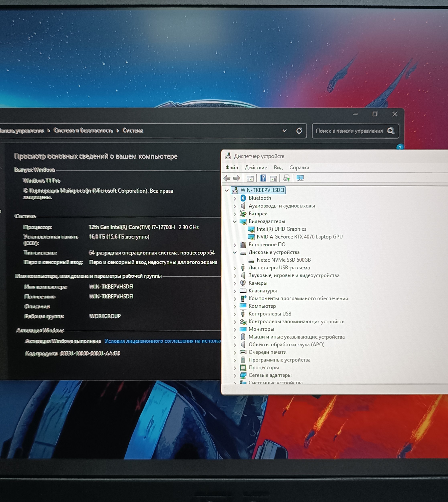Image resolution: width=448 pixels, height=502 pixels.
Task: Click the Update driver software toolbar icon
Action: tap(286, 178)
